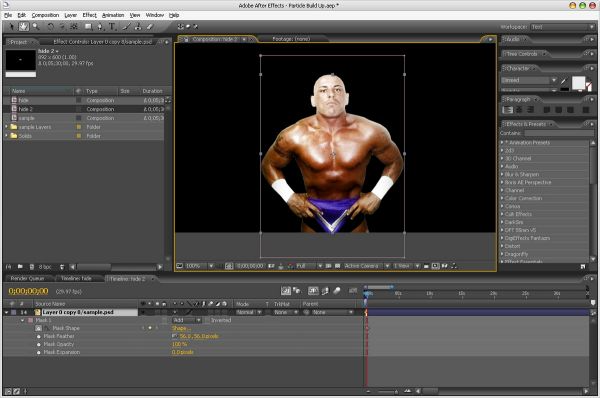This screenshot has height=398, width=600.
Task: Open the Effect menu
Action: [x=90, y=15]
